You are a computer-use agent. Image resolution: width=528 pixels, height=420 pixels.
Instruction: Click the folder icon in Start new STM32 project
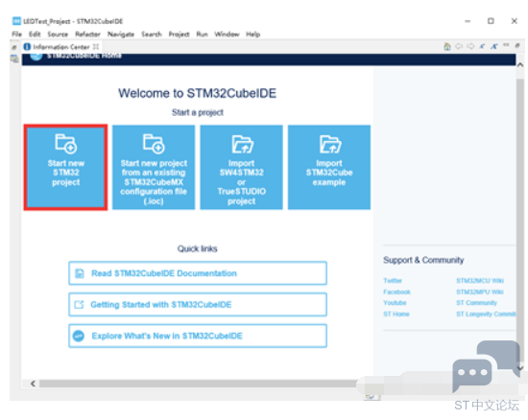65,144
